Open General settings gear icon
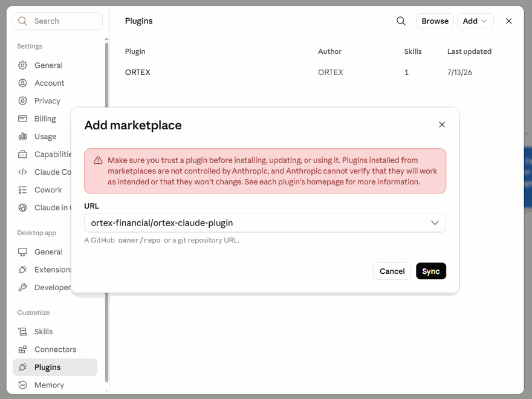The image size is (532, 399). 23,65
